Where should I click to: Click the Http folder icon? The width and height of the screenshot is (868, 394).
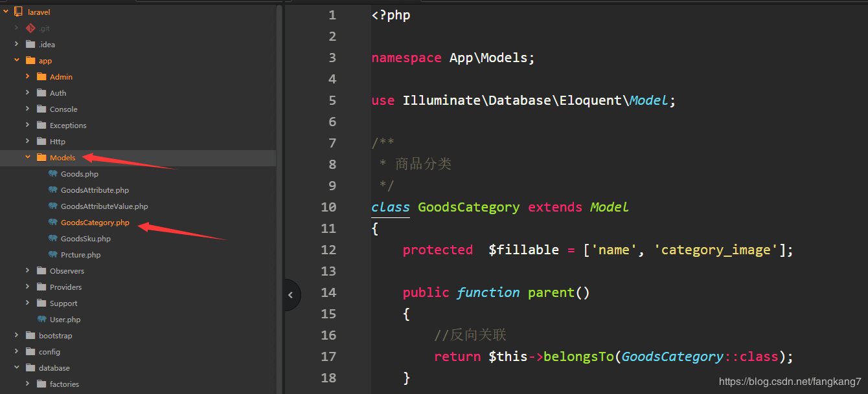click(x=41, y=141)
